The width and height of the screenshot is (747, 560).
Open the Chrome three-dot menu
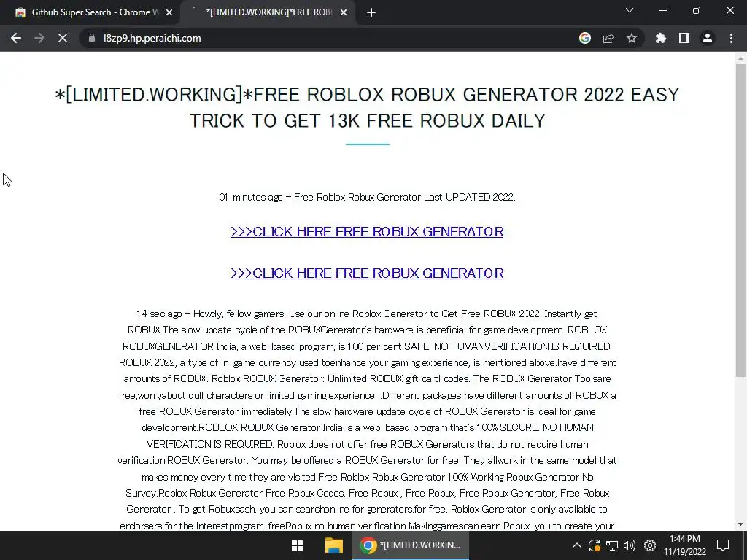click(x=731, y=38)
